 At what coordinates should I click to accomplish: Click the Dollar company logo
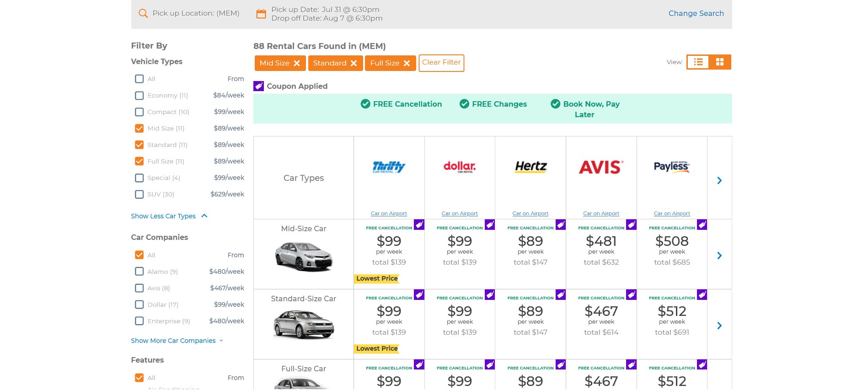pos(460,167)
